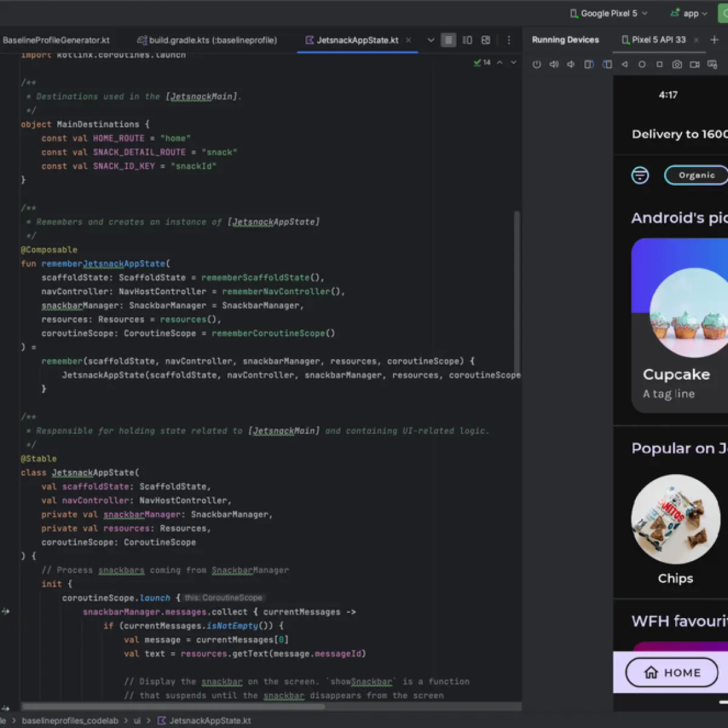Open the Google Pixel 5 device dropdown

608,13
